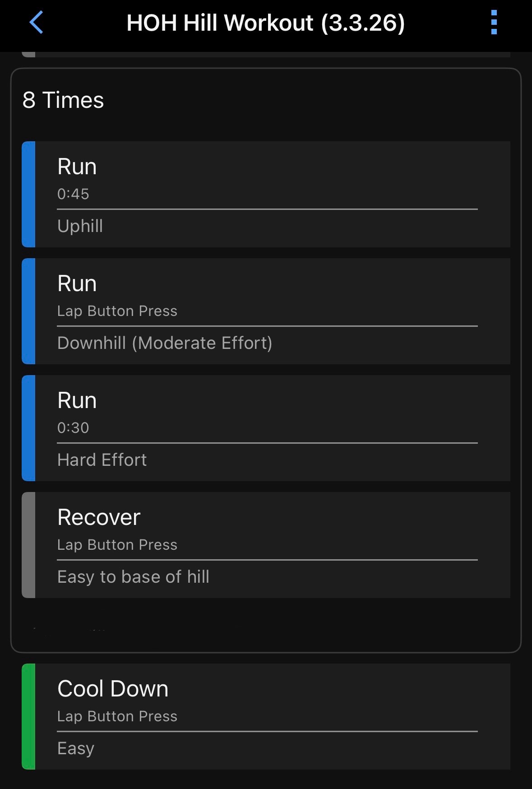Select the Easy to base of hill note
Image resolution: width=532 pixels, height=789 pixels.
tap(133, 577)
